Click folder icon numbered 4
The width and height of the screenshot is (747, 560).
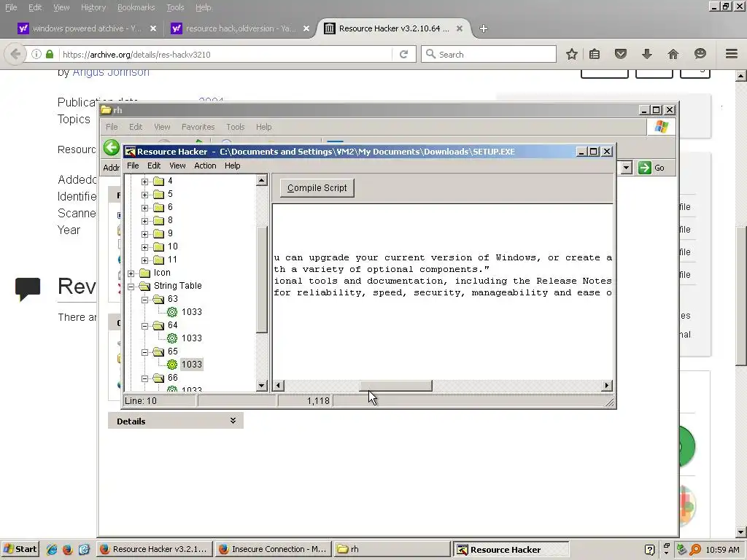[158, 181]
